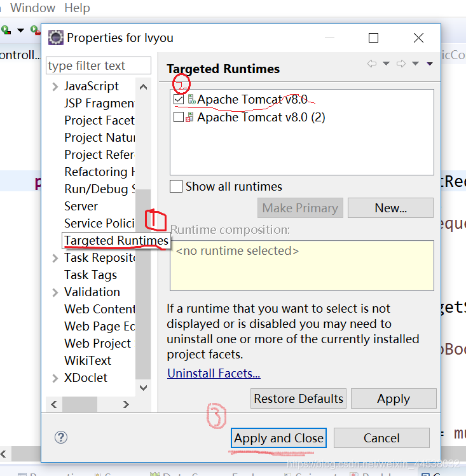Click the tree scrollbar down arrow
This screenshot has width=466, height=476.
coord(143,388)
